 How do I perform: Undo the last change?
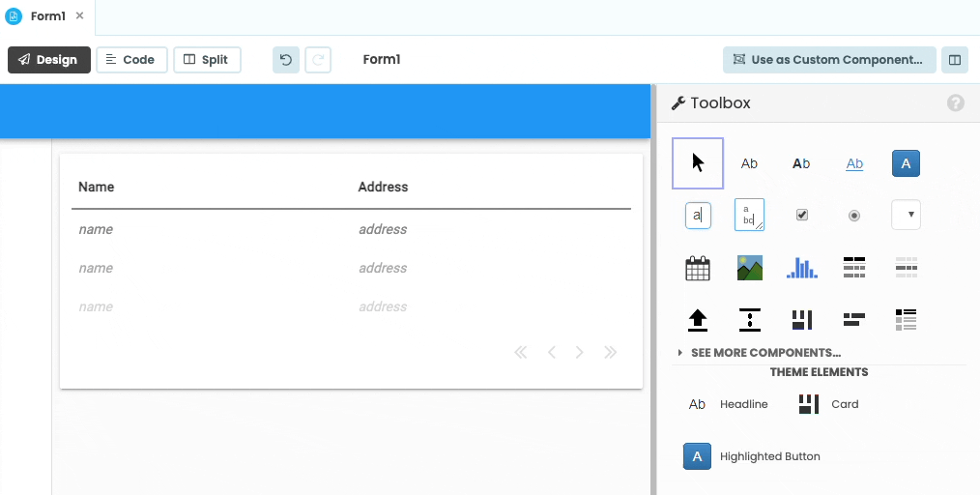click(286, 60)
